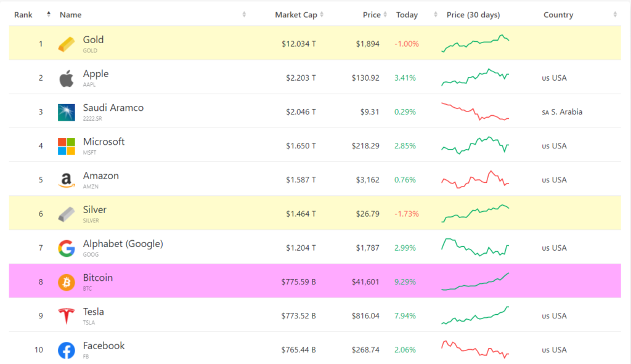Open the Saudi Aramco page
Image resolution: width=631 pixels, height=364 pixels.
click(x=113, y=108)
